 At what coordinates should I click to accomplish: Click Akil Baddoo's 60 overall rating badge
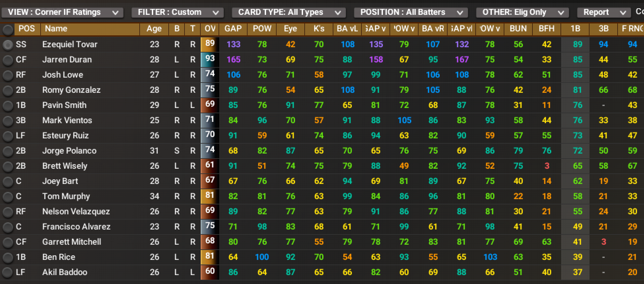coord(210,272)
